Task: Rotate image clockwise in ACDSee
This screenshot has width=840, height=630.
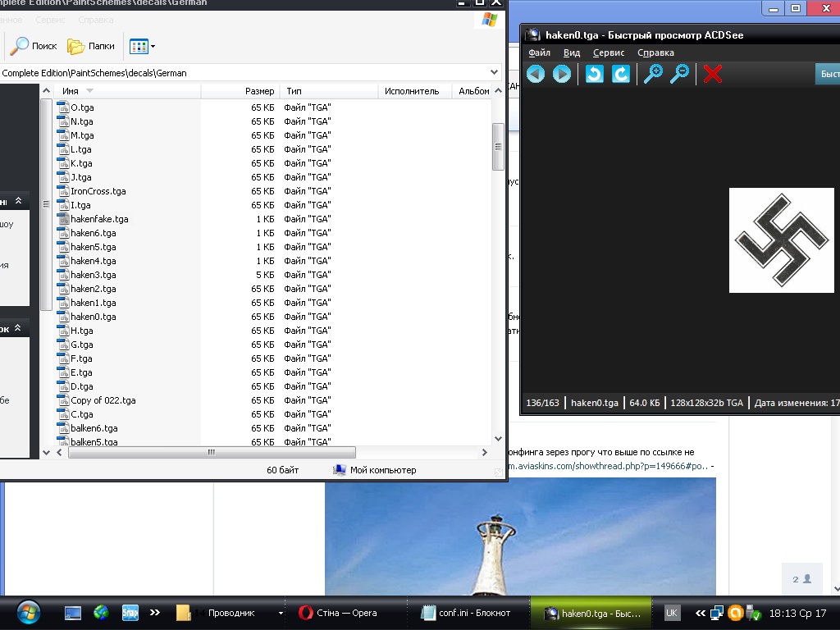Action: pos(620,74)
